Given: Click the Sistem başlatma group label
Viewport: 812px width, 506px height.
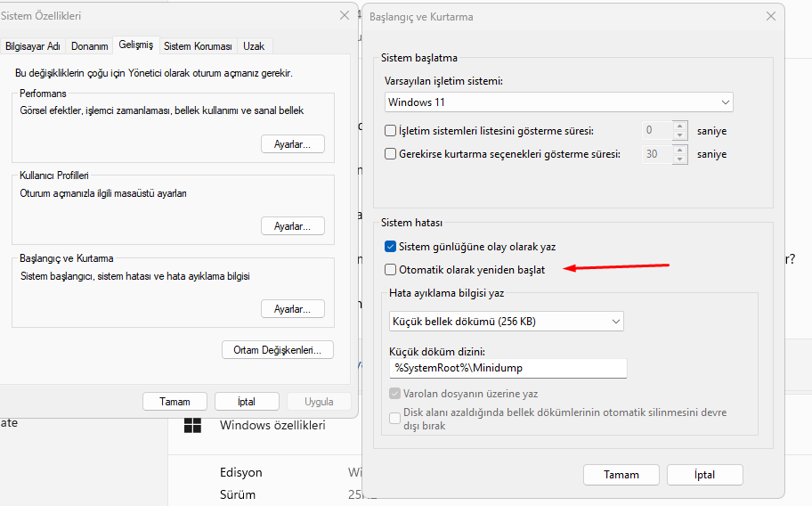Looking at the screenshot, I should (x=419, y=58).
